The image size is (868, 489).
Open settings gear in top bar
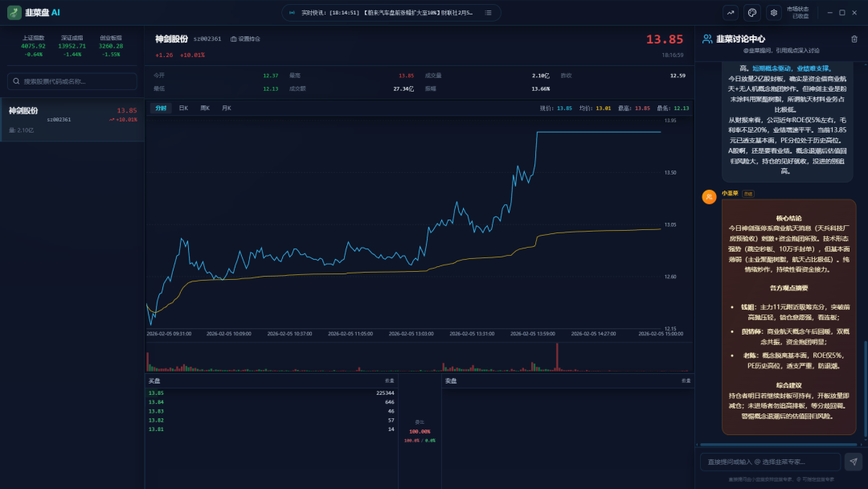(773, 13)
